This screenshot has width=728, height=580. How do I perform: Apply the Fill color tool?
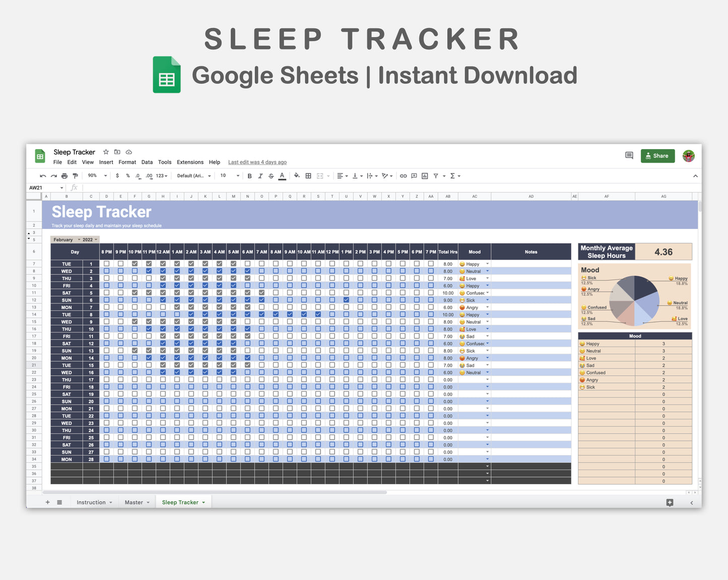[x=297, y=176]
